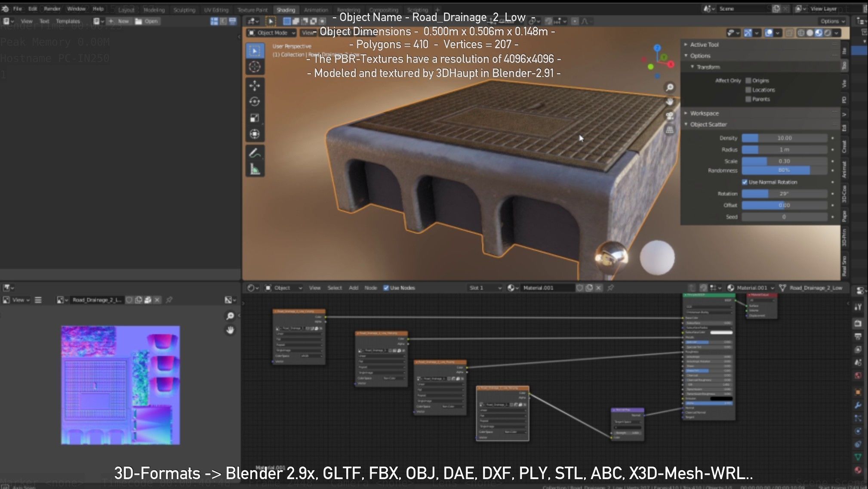The width and height of the screenshot is (868, 489).
Task: Click New button in text editor
Action: pyautogui.click(x=119, y=21)
